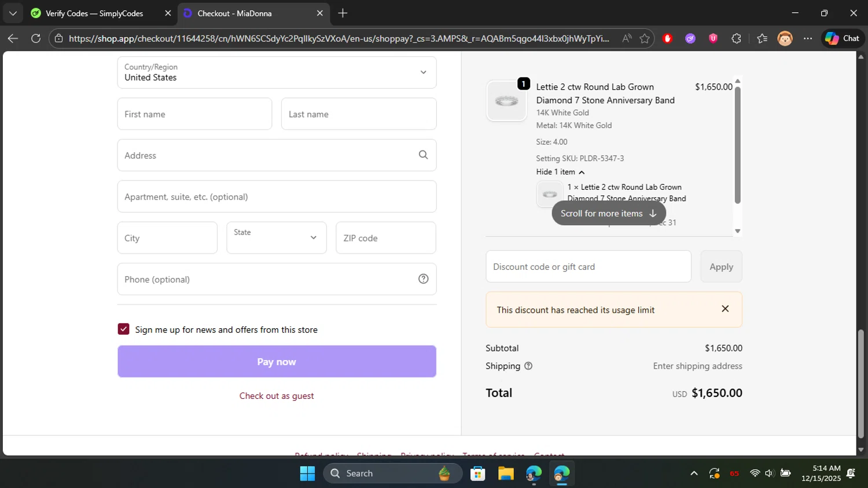Click the Apply discount button
Screen dimensions: 868x488
tap(721, 267)
